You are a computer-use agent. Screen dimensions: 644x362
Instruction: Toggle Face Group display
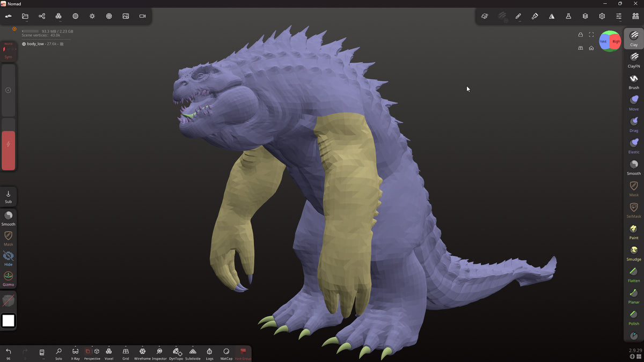click(x=243, y=353)
